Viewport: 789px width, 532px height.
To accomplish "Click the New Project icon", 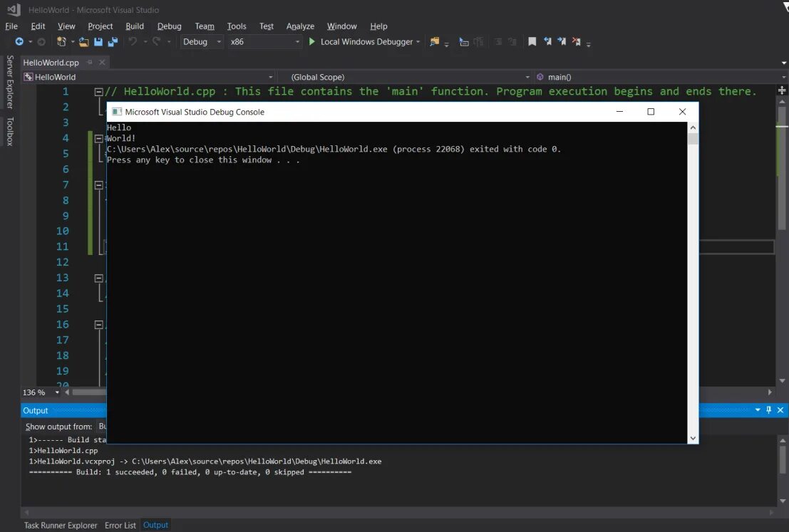I will (61, 42).
